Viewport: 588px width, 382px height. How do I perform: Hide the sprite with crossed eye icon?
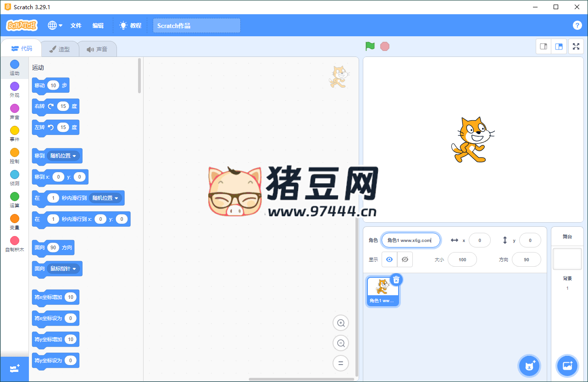pos(405,259)
